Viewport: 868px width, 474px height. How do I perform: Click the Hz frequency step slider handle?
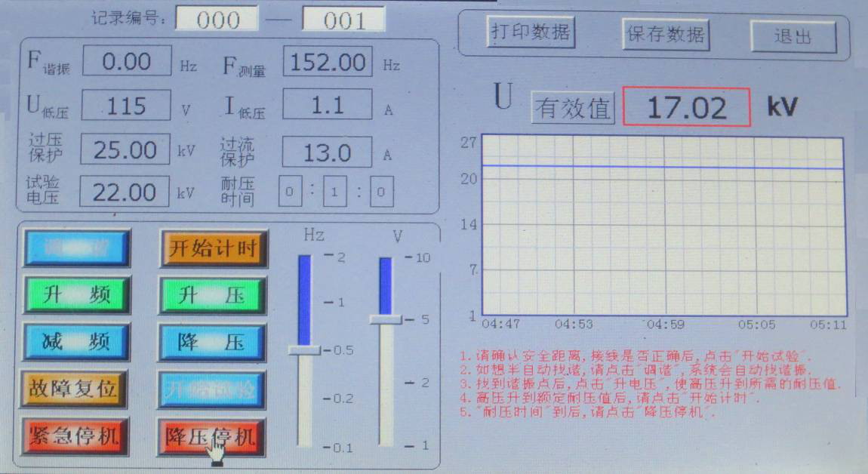coord(304,350)
